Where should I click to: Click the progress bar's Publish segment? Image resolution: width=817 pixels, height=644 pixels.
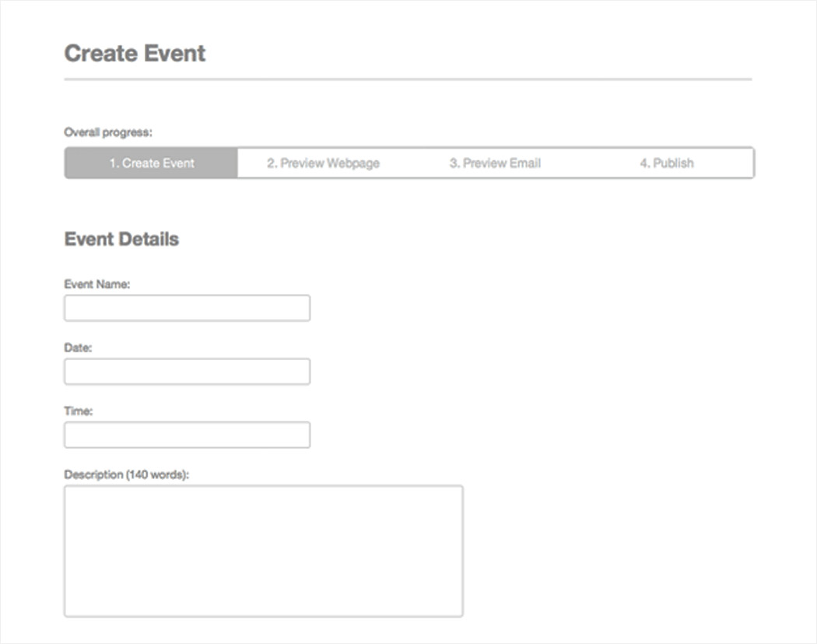coord(668,163)
